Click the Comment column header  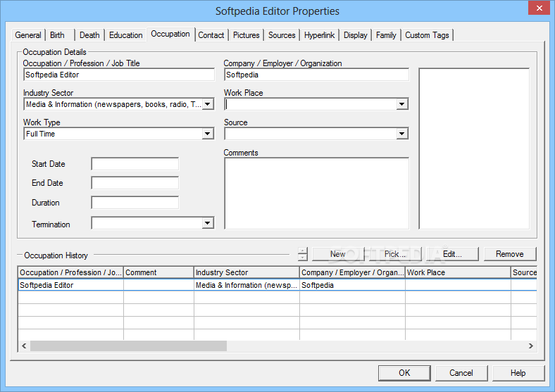(158, 272)
